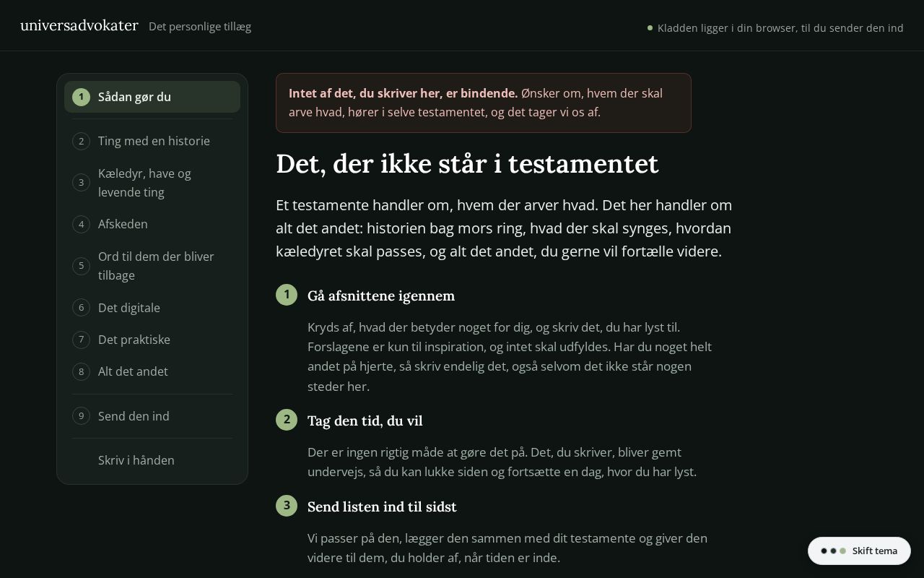This screenshot has height=578, width=924.
Task: Click the green step 1 badge beside 'Gå afsnittene igennem'
Action: (x=287, y=295)
